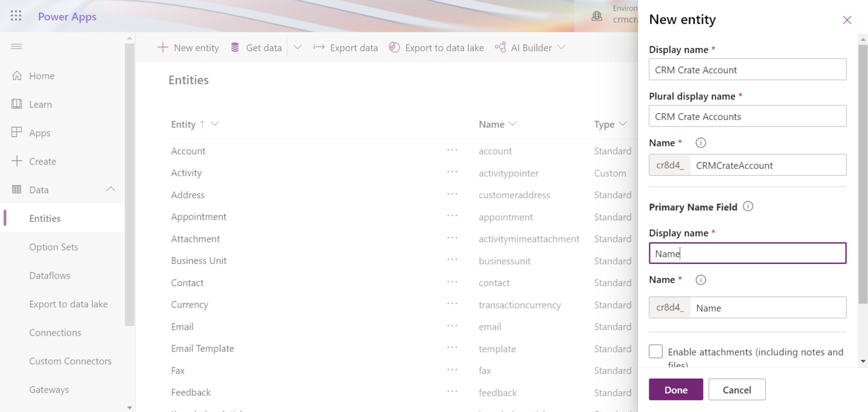Click the Export to data lake icon

(394, 47)
